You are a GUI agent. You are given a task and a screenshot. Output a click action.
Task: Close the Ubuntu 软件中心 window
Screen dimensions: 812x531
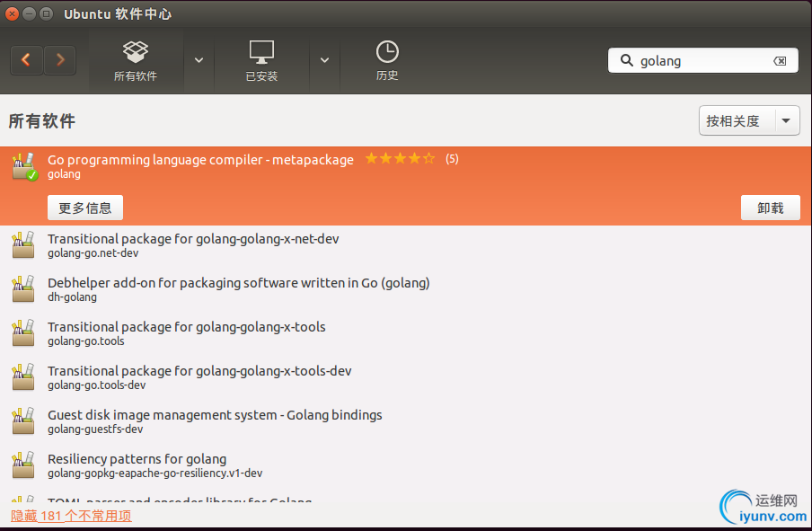[x=13, y=14]
